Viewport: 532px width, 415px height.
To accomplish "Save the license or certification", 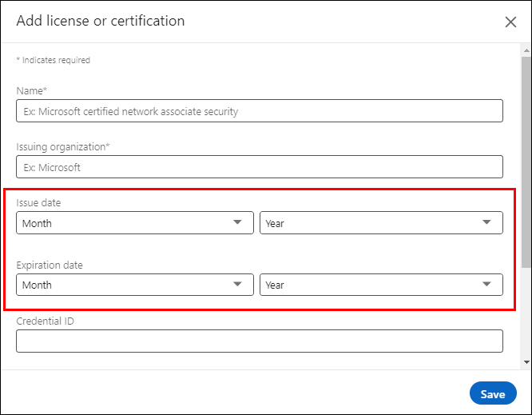I will click(493, 393).
